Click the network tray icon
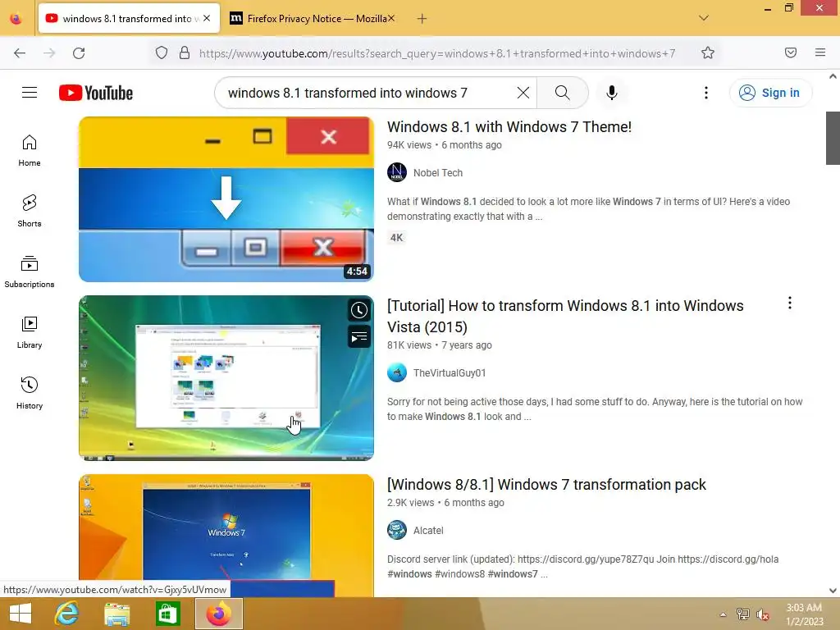Image resolution: width=840 pixels, height=630 pixels. (x=742, y=614)
